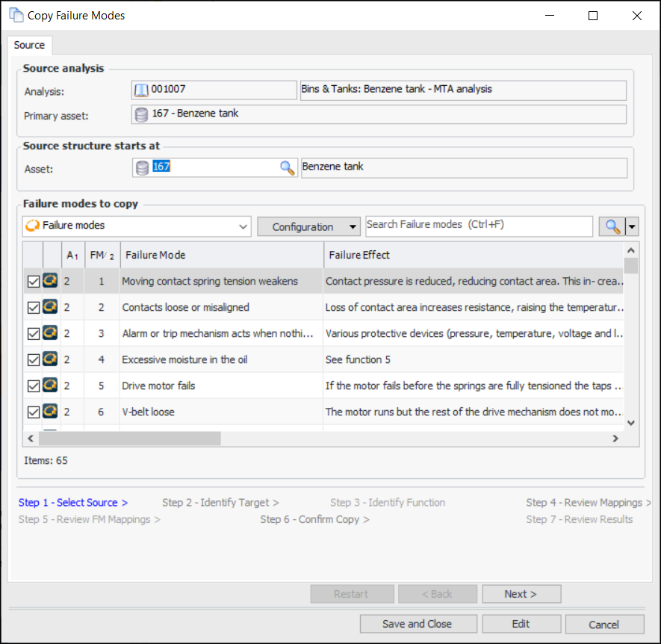Toggle checkbox for Alarm or trip mechanism row
The image size is (661, 644).
click(x=33, y=334)
